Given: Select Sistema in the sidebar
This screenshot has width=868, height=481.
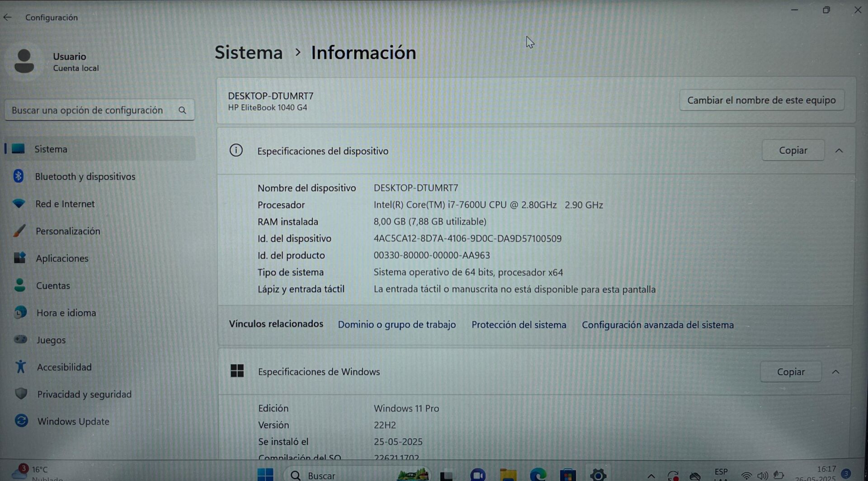Looking at the screenshot, I should pyautogui.click(x=99, y=149).
